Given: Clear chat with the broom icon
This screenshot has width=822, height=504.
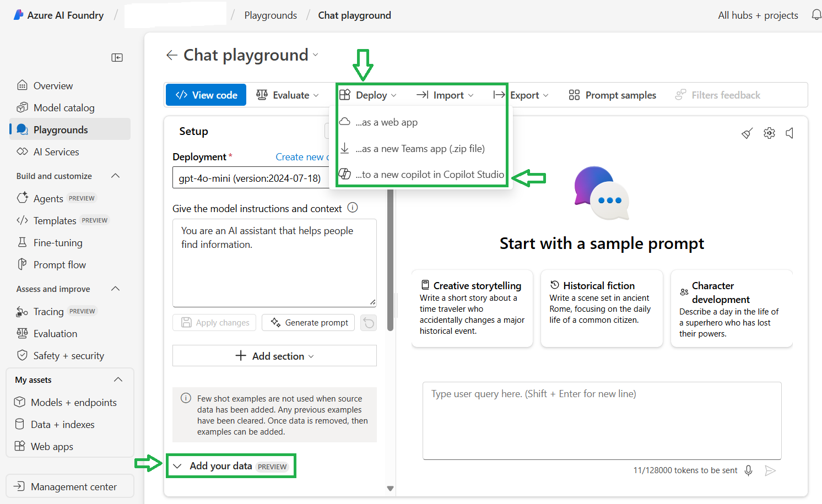Looking at the screenshot, I should (x=747, y=133).
